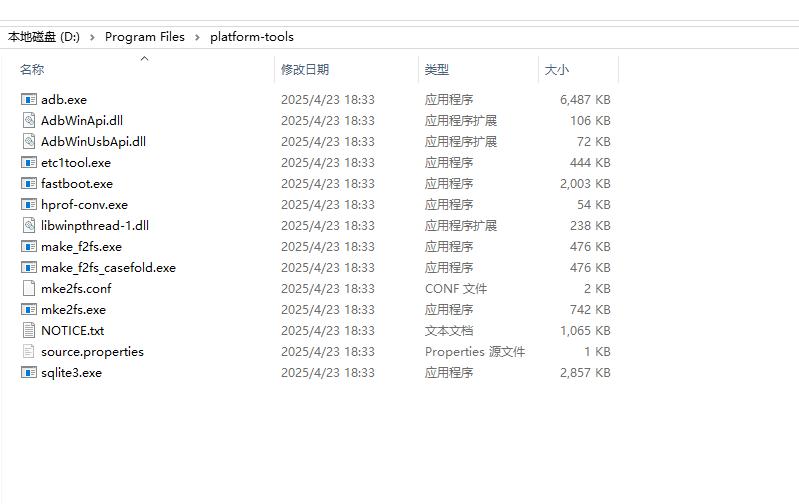799x504 pixels.
Task: Select the file name NOTICE.txt
Action: click(x=72, y=330)
